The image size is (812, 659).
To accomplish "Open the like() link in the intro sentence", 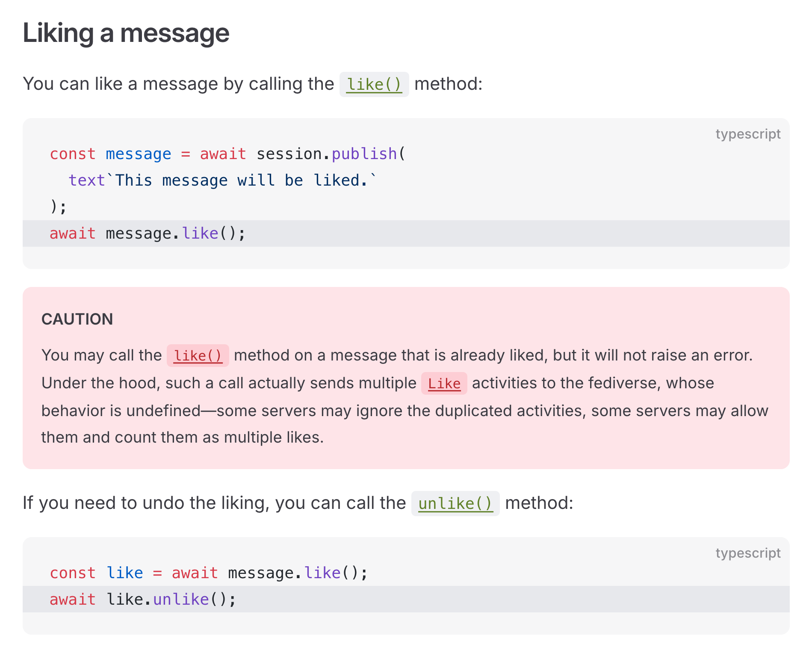I will coord(374,84).
